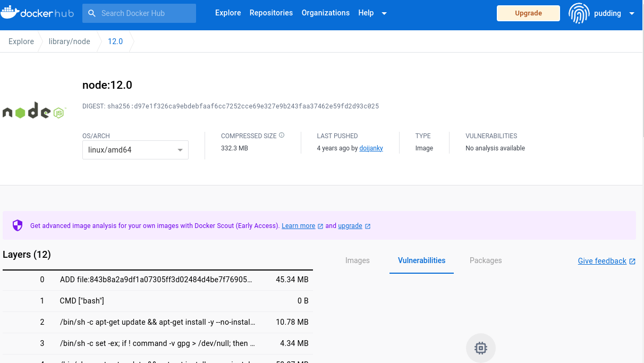Click the No analysis available text
644x363 pixels.
(495, 148)
